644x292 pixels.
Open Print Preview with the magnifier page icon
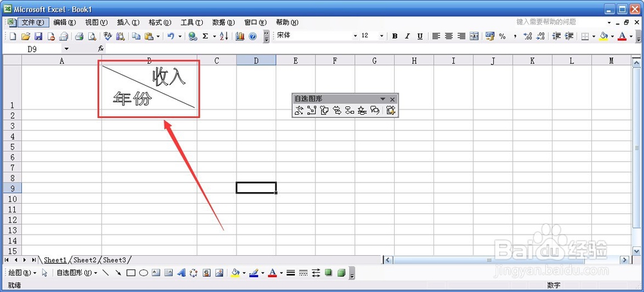pos(92,36)
